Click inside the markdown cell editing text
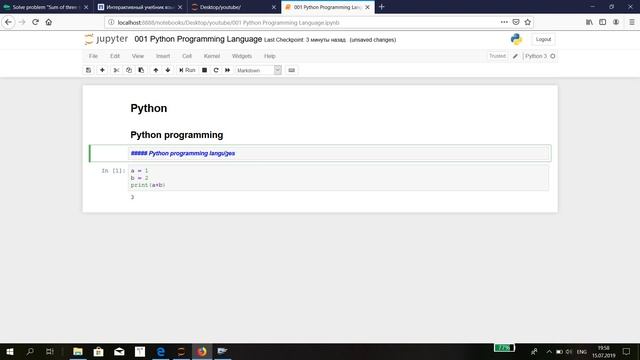 tap(339, 153)
